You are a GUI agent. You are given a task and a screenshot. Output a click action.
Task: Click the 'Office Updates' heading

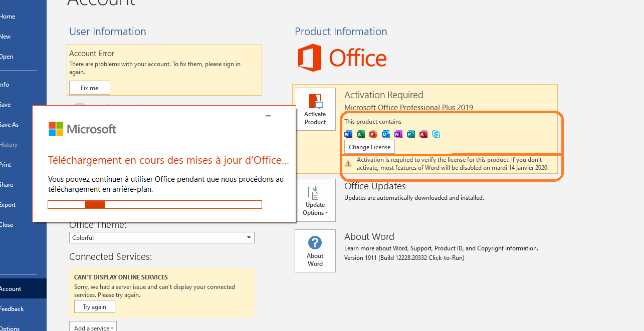pyautogui.click(x=375, y=186)
